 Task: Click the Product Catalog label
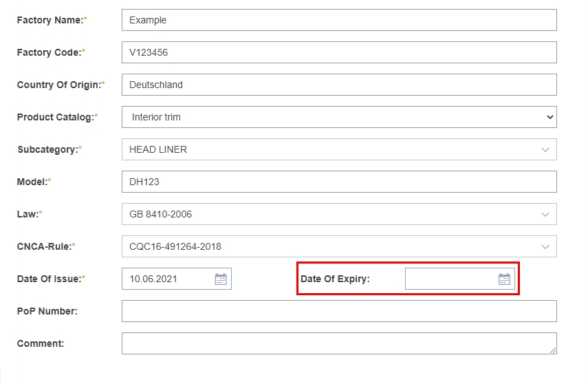57,117
